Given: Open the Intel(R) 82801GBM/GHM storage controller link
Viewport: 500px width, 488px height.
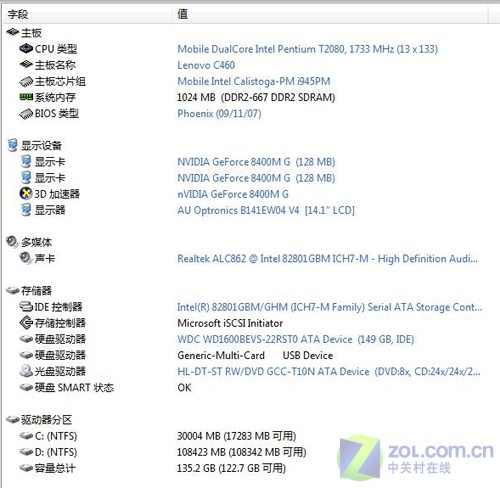Looking at the screenshot, I should pos(329,307).
